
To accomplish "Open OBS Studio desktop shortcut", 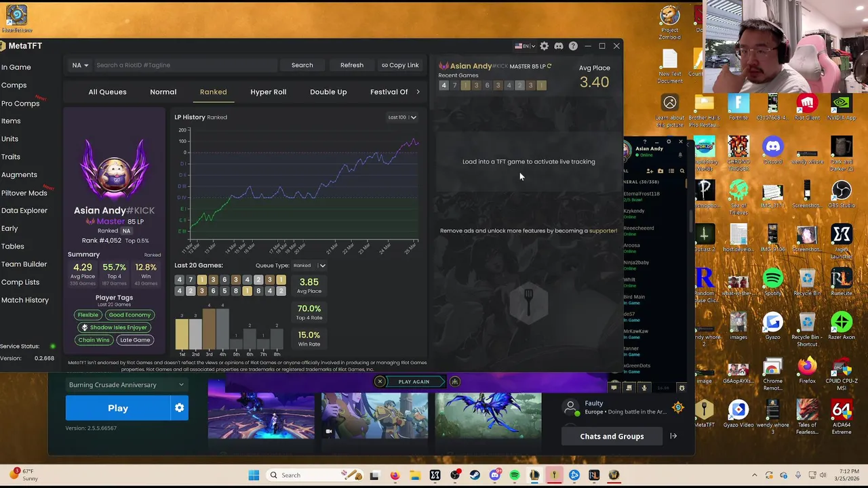I will [x=842, y=195].
